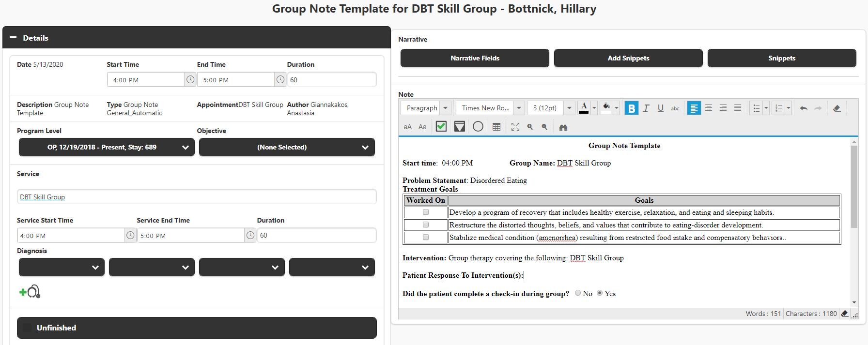Open the Add Snippets tab
The image size is (868, 345).
coord(628,58)
